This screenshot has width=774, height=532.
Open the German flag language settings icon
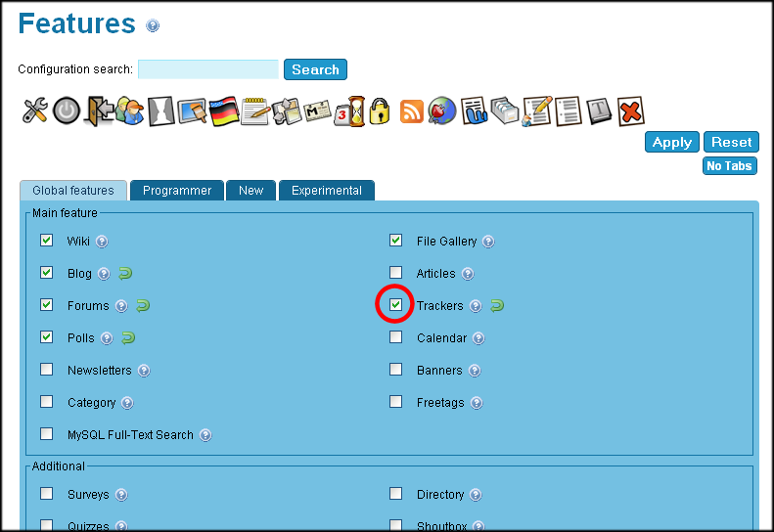tap(224, 111)
